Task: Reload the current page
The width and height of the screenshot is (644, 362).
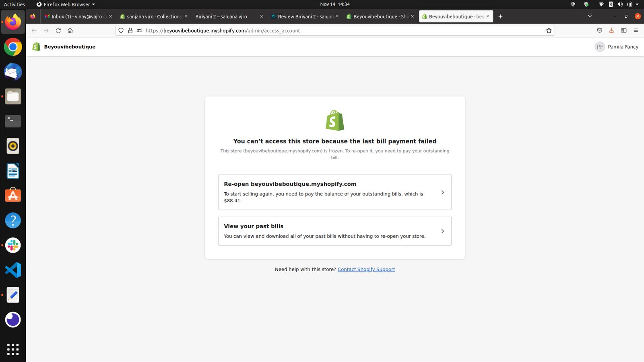Action: pos(58,31)
